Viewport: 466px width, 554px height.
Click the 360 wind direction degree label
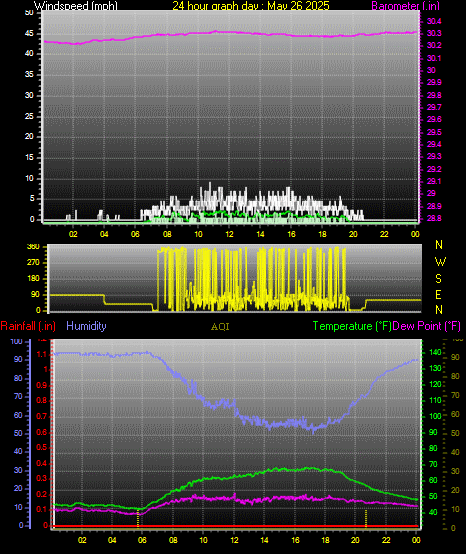coord(33,247)
